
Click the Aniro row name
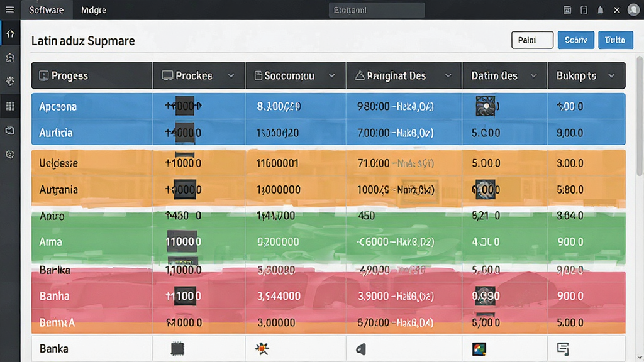pyautogui.click(x=52, y=216)
